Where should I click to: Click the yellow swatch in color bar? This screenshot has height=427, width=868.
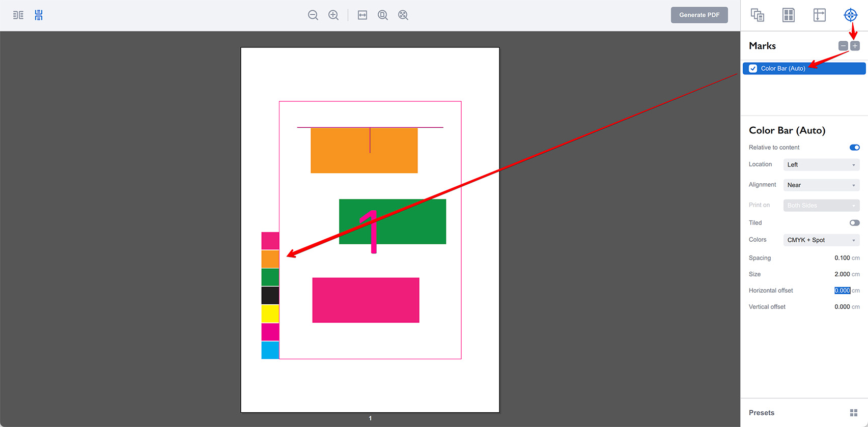point(270,314)
